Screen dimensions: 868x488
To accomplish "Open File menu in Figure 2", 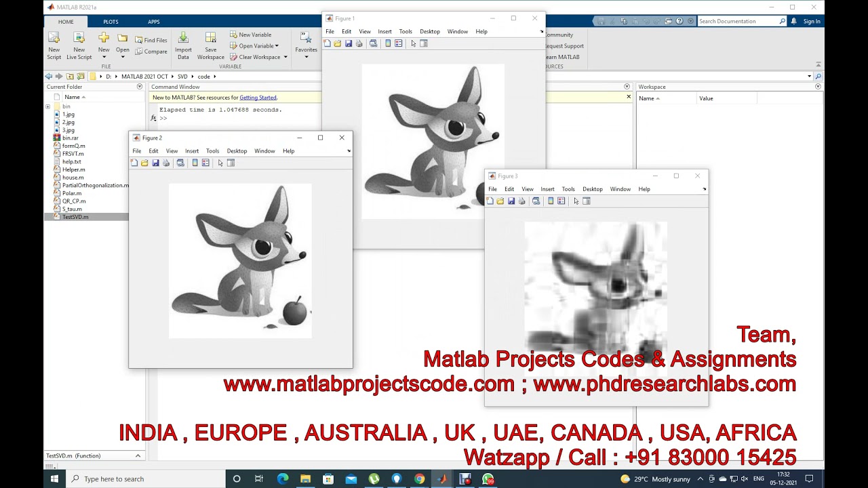I will 137,151.
